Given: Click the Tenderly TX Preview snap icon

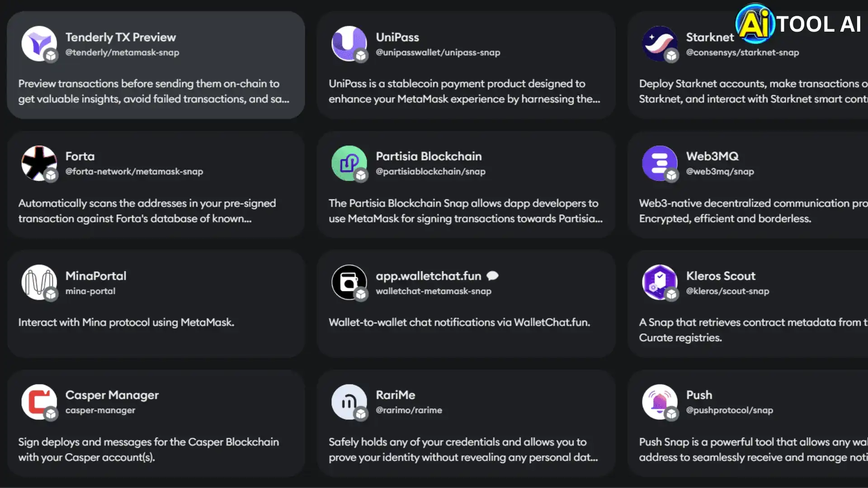Looking at the screenshot, I should click(39, 44).
